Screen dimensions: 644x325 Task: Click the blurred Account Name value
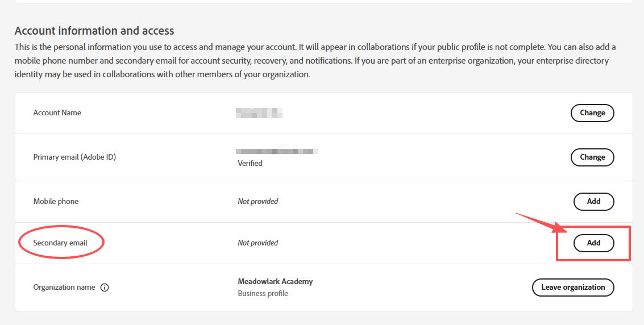(x=259, y=113)
